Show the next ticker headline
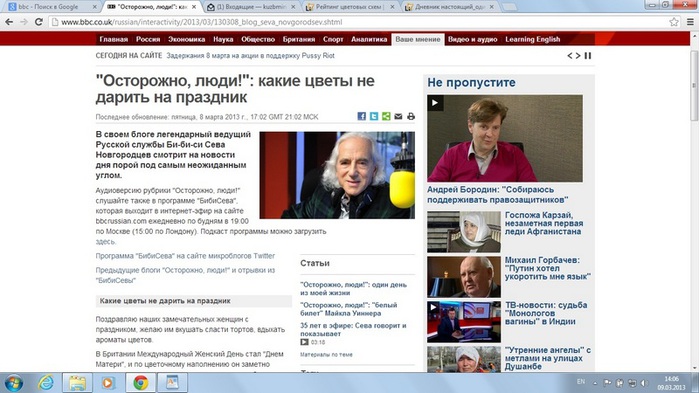This screenshot has height=393, width=699. [x=578, y=56]
